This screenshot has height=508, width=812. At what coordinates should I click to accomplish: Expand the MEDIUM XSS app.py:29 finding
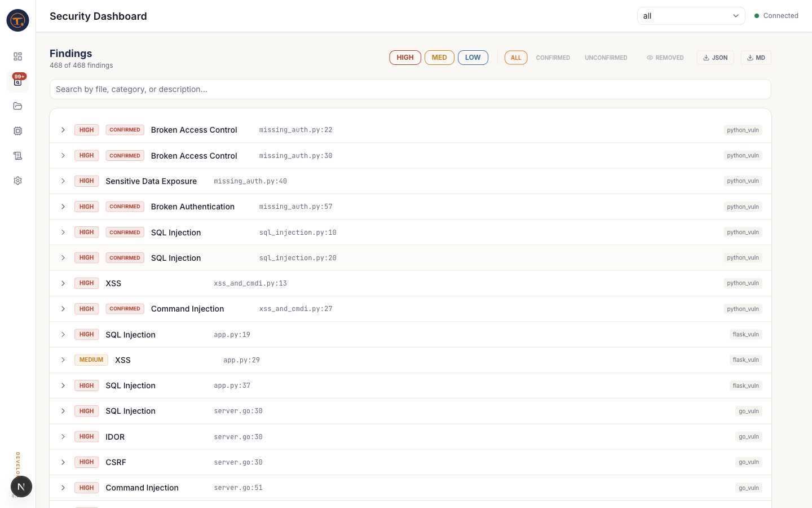(63, 360)
